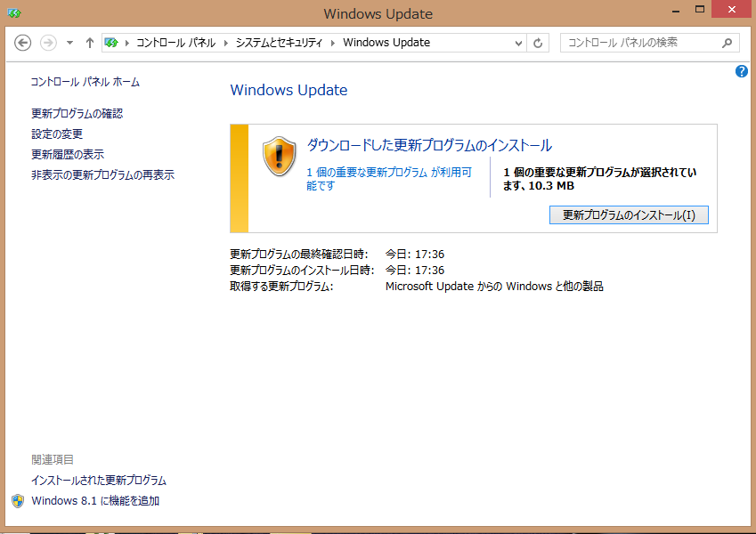The height and width of the screenshot is (534, 756).
Task: Select システムとセキュリティ in the address breadcrumb
Action: tap(279, 43)
